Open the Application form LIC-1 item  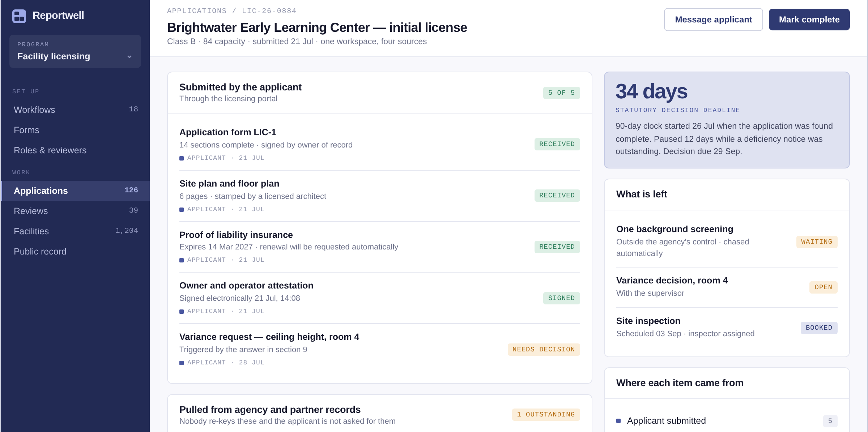pyautogui.click(x=379, y=145)
